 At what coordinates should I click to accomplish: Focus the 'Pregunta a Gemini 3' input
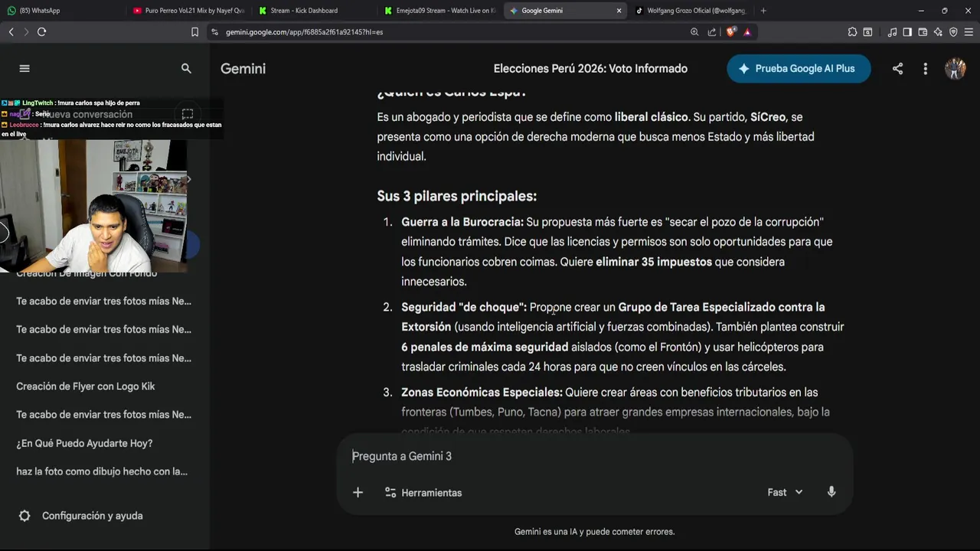pos(593,456)
